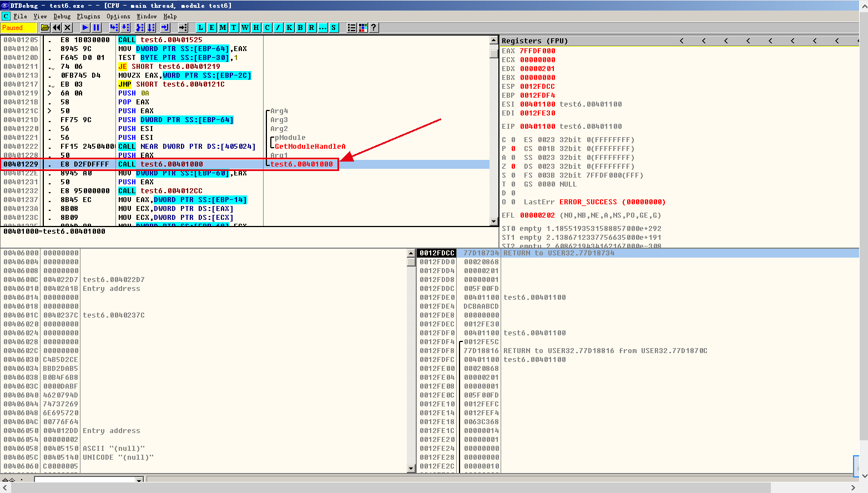The width and height of the screenshot is (868, 493).
Task: Select EIP register value 00401100
Action: tap(537, 127)
